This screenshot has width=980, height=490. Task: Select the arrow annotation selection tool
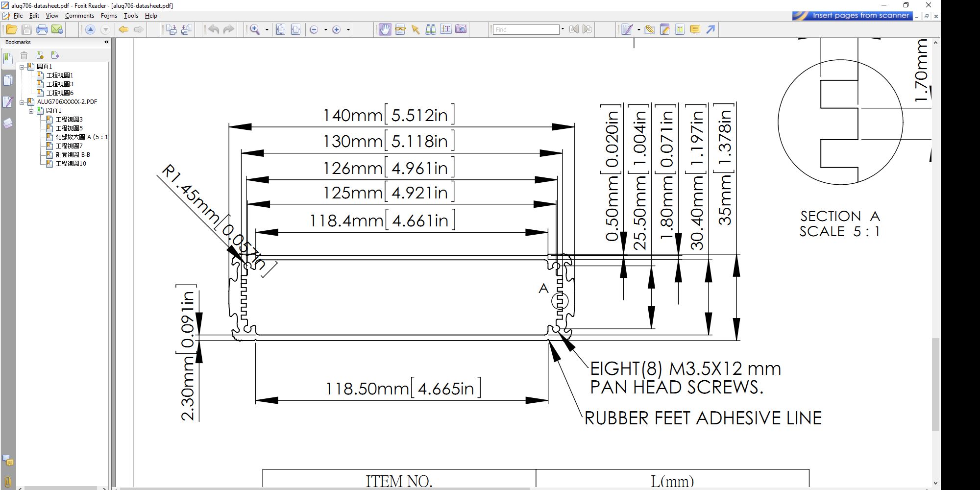[x=416, y=29]
